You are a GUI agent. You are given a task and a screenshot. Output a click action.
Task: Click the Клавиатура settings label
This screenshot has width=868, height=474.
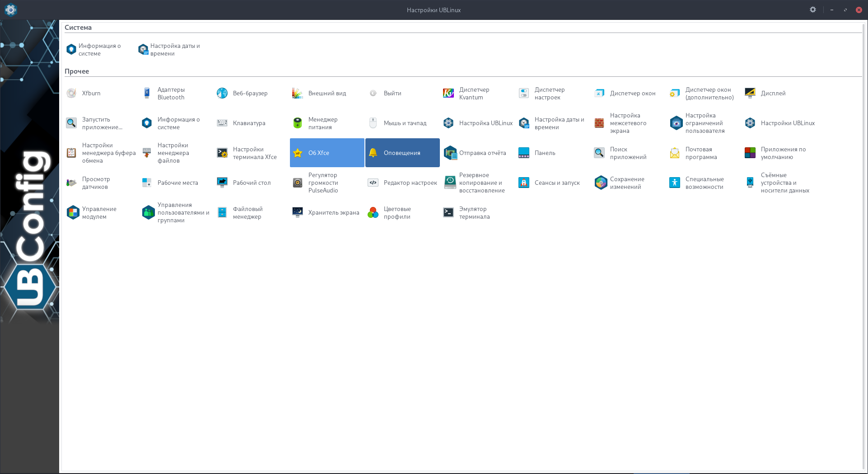[249, 123]
